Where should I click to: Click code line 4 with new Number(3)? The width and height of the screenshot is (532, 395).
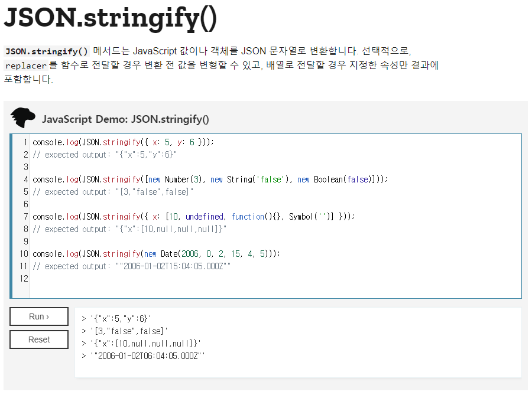click(x=210, y=179)
